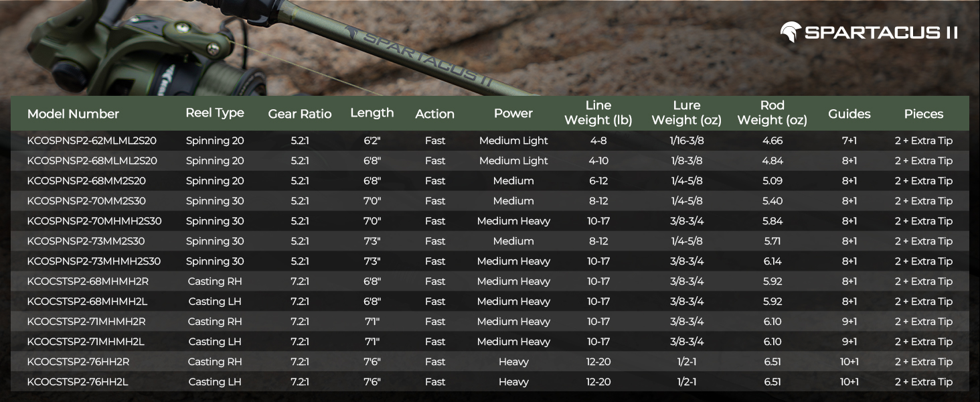The width and height of the screenshot is (980, 402).
Task: Click 9+1 guides in the 71MHMH2L row
Action: pos(849,342)
